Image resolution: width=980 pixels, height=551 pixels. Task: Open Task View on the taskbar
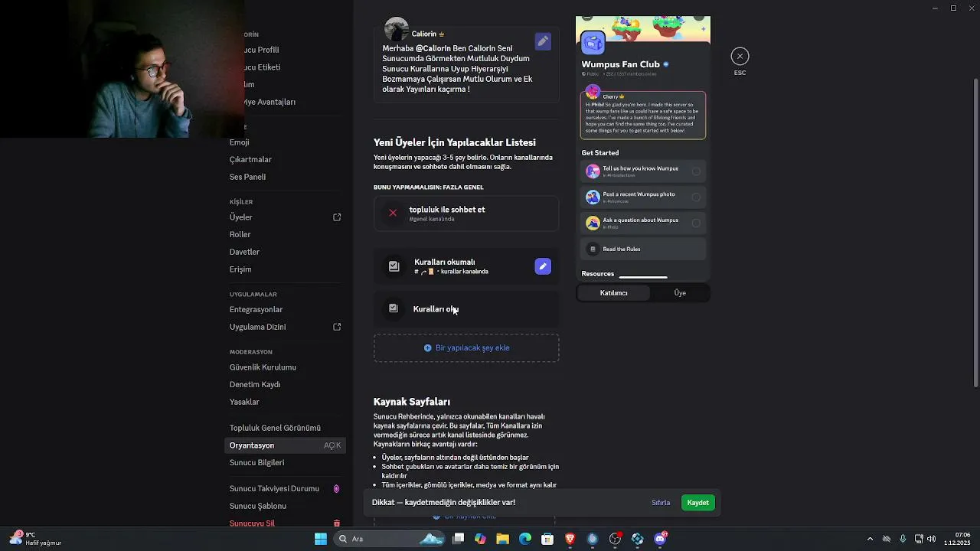pos(458,539)
